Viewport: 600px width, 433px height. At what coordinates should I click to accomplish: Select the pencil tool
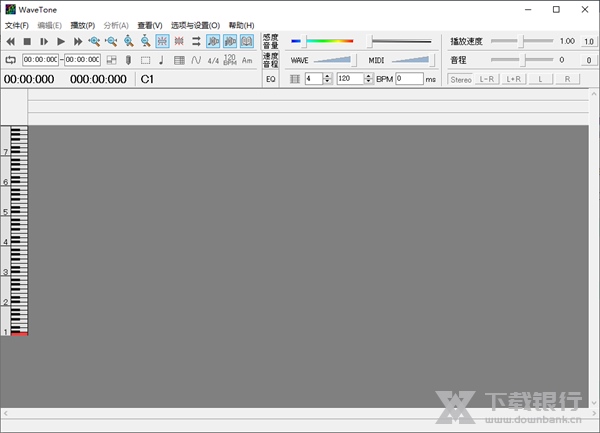click(x=129, y=60)
